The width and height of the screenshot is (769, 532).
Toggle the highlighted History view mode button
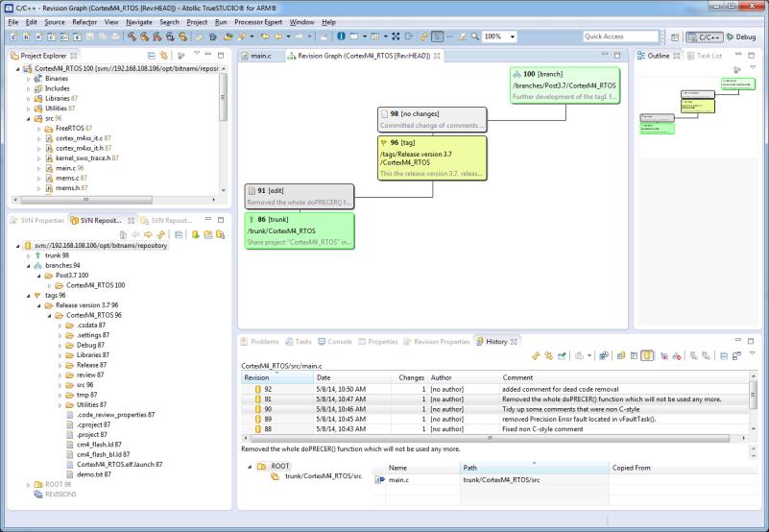point(647,355)
